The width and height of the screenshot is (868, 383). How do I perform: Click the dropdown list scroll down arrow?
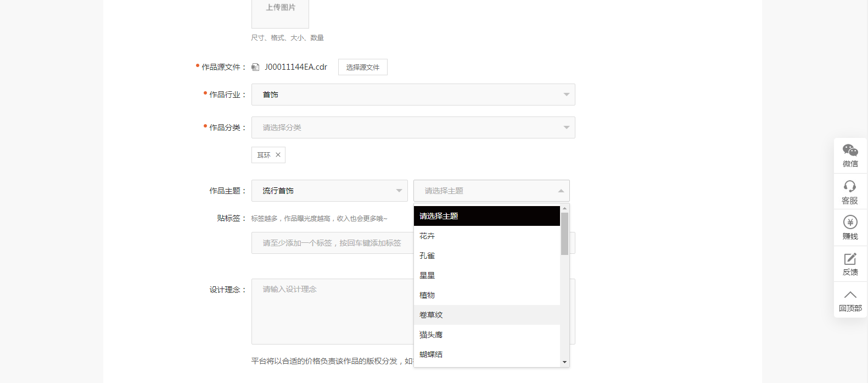[564, 362]
